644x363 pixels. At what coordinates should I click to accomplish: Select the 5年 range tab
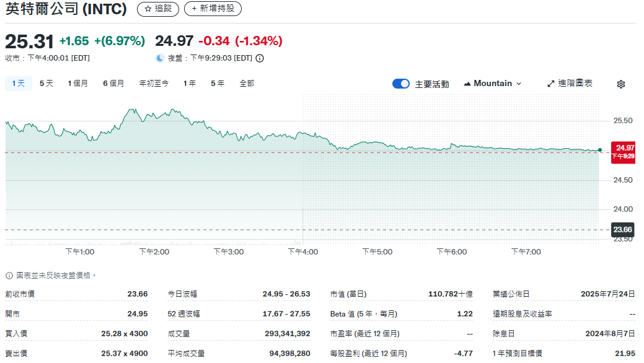[218, 84]
